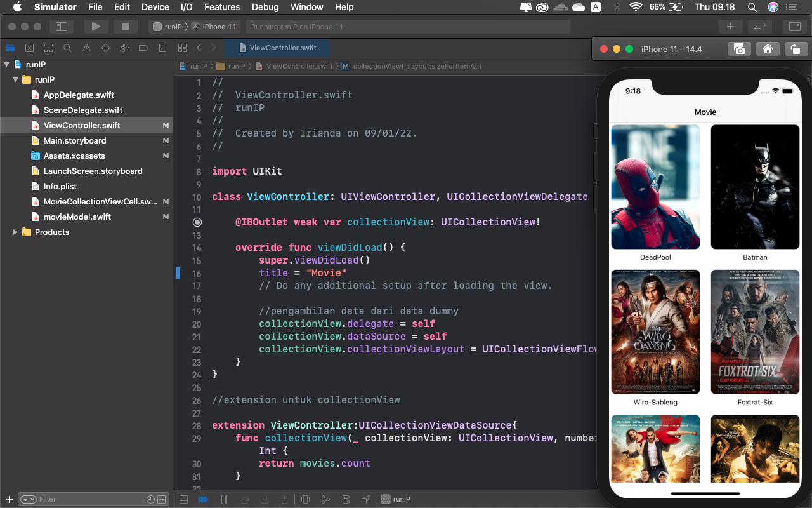Open the runIP scheme selector
812x508 pixels.
168,27
